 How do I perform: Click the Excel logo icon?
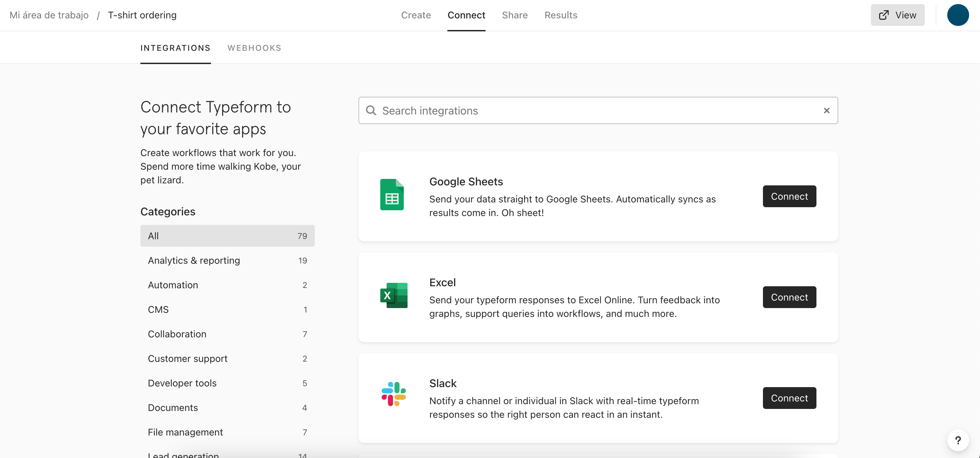tap(394, 295)
